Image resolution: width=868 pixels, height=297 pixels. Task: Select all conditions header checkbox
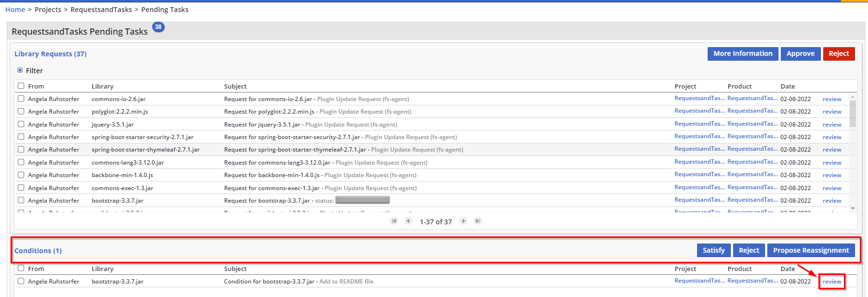(x=21, y=268)
